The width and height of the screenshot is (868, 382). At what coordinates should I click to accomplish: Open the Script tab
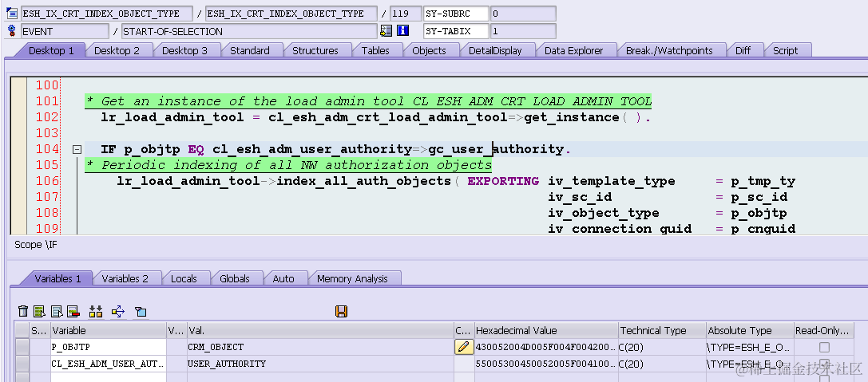click(785, 50)
